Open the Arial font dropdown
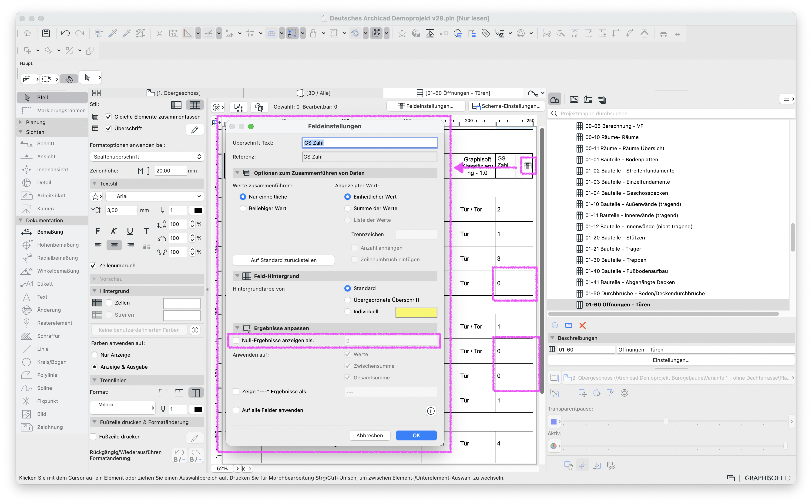The width and height of the screenshot is (812, 504). [x=154, y=196]
